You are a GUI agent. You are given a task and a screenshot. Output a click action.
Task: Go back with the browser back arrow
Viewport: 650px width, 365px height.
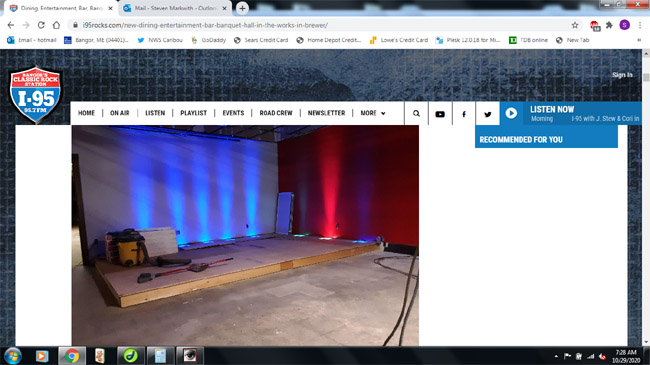point(11,25)
